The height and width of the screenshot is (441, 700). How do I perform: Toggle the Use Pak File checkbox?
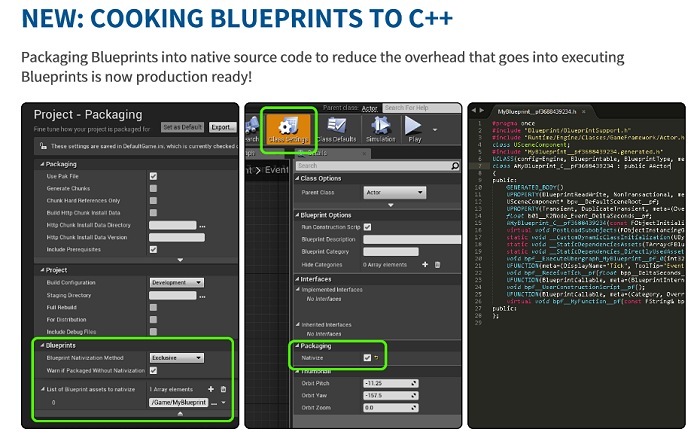tap(153, 176)
